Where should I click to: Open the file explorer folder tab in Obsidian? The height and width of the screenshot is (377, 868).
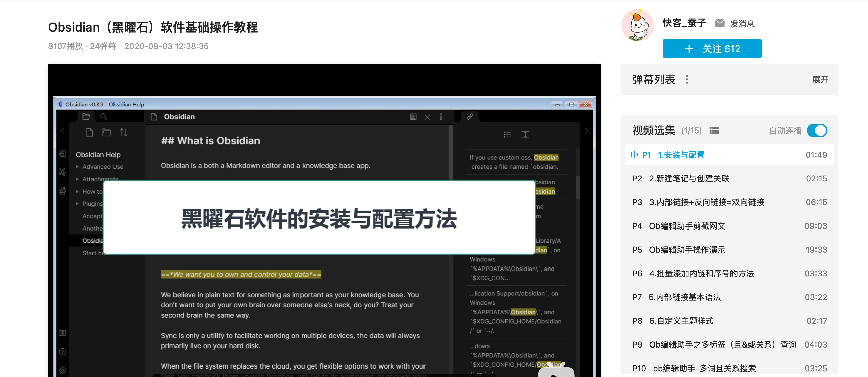point(86,117)
